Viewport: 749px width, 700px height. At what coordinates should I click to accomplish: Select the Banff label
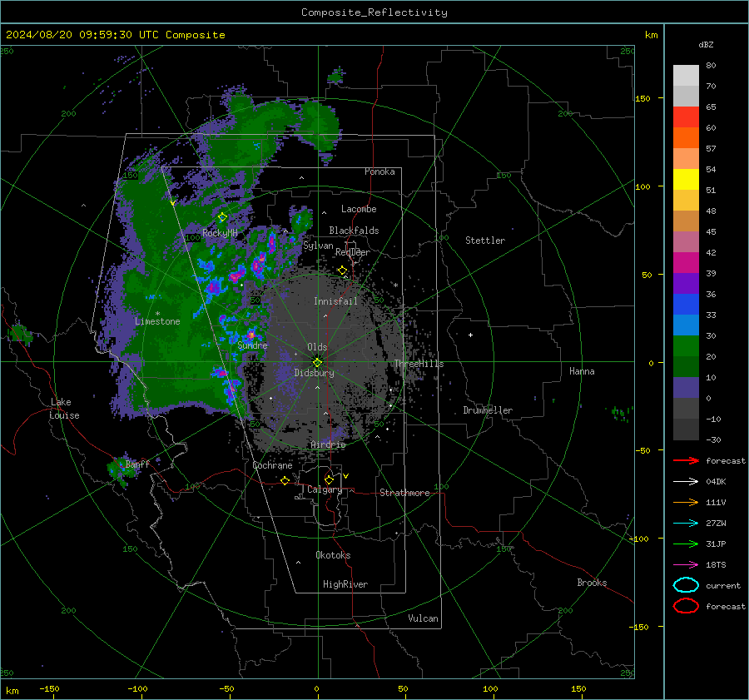(137, 464)
